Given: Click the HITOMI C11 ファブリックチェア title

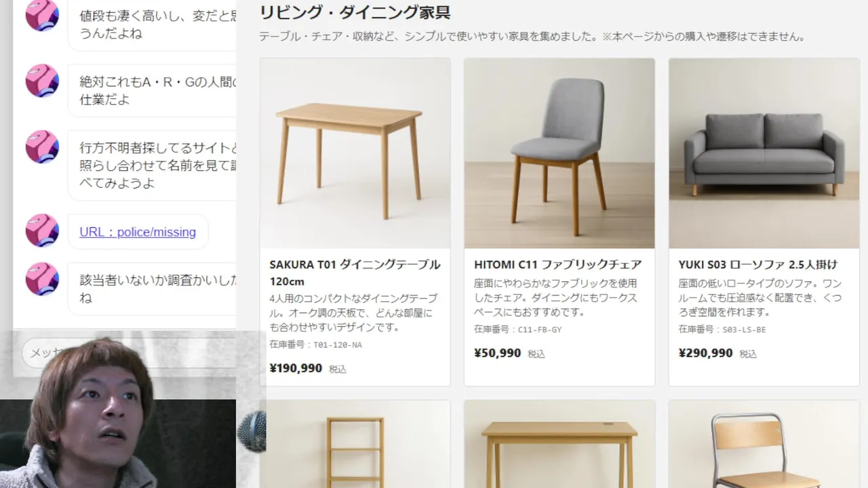Looking at the screenshot, I should tap(558, 264).
